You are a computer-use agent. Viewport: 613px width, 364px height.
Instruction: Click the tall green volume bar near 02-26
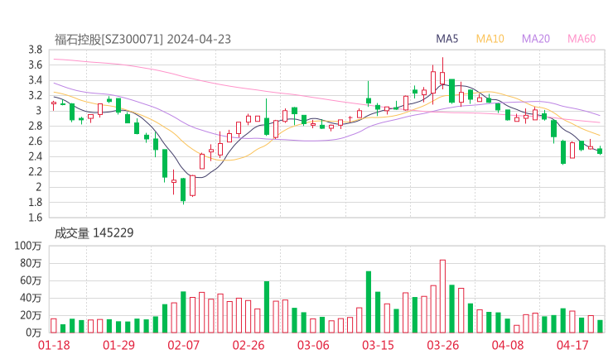pos(267,307)
